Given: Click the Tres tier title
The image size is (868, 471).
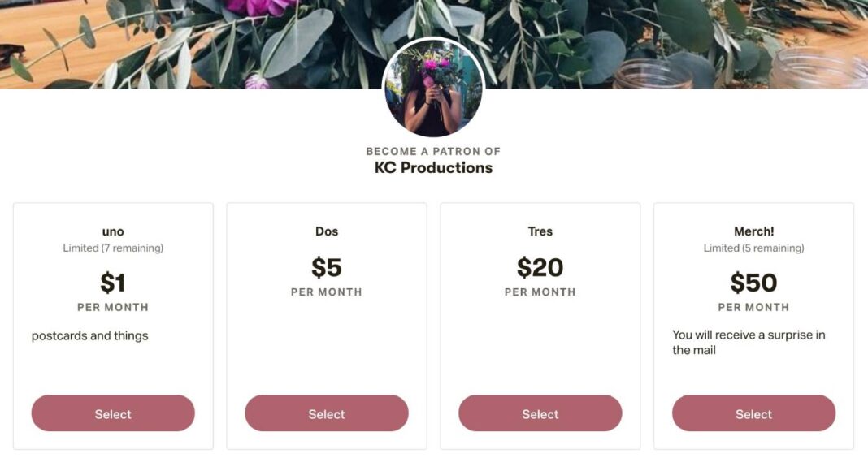Looking at the screenshot, I should pyautogui.click(x=540, y=231).
